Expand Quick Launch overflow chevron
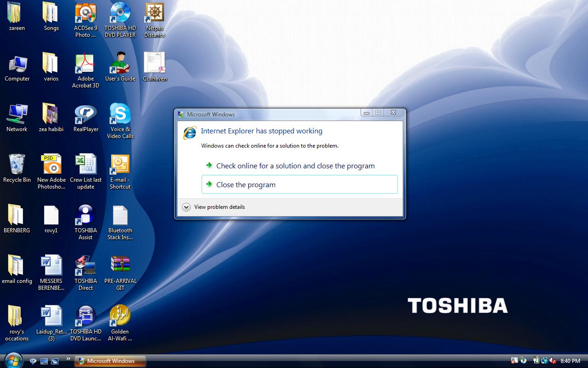Screen dimensions: 588x368 68,358
